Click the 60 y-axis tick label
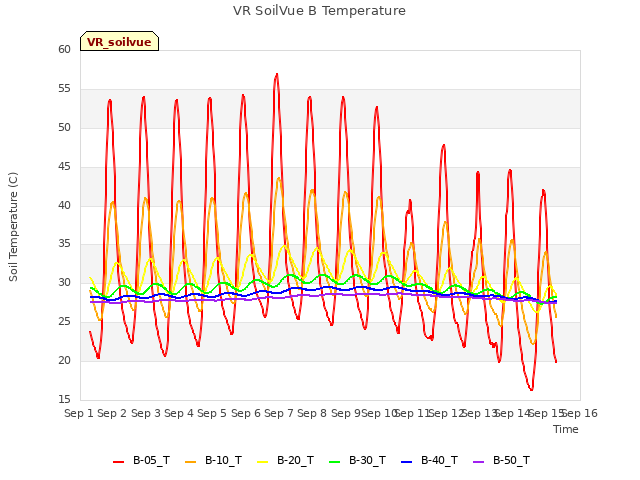 coord(64,49)
